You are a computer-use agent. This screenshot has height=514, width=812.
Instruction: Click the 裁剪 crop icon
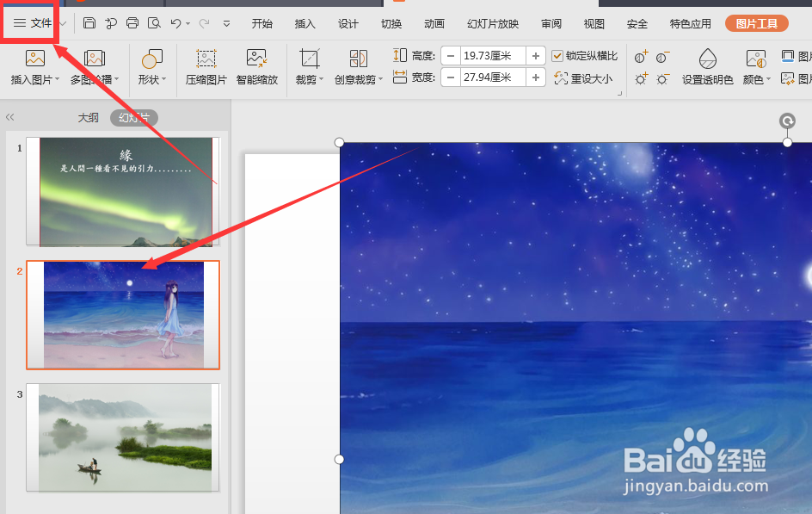click(x=310, y=59)
